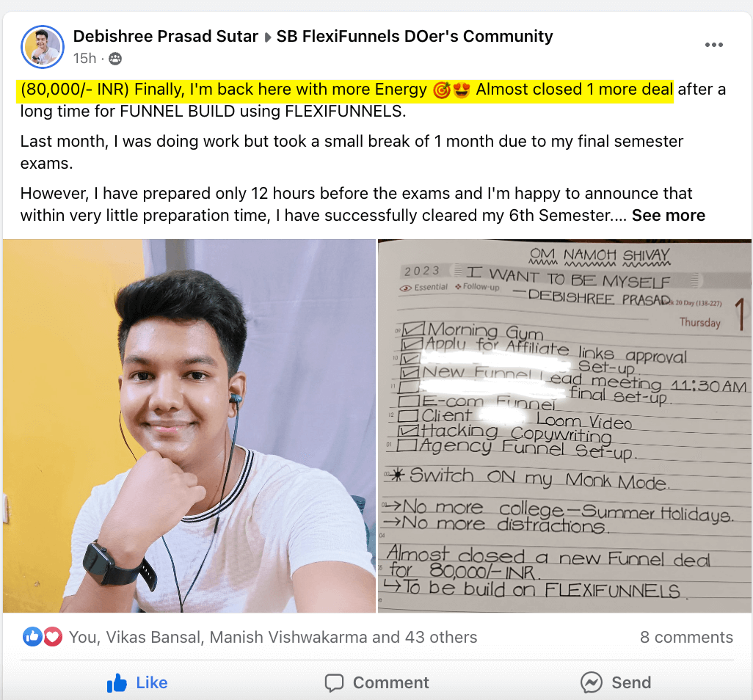Open the three-dot post options menu
753x700 pixels.
tap(713, 45)
